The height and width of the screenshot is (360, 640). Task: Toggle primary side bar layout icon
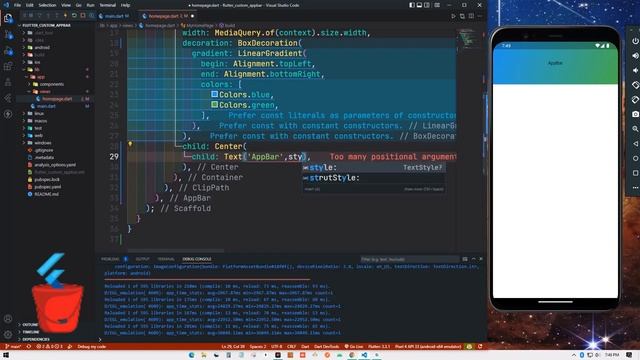[412, 5]
